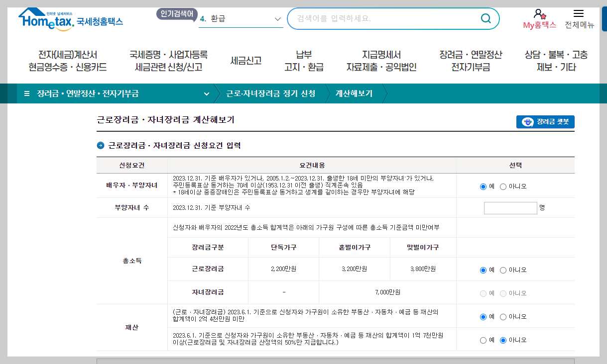Open 국세증명·사업자등록 menu

168,61
